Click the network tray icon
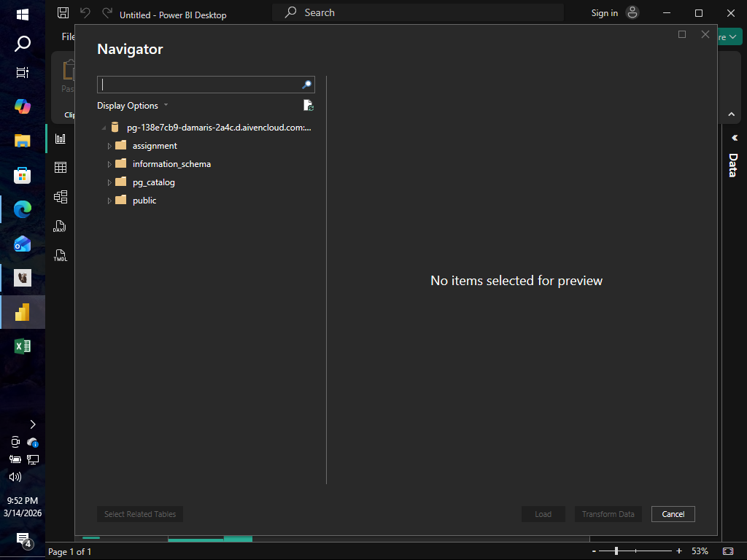This screenshot has width=747, height=560. tap(32, 459)
